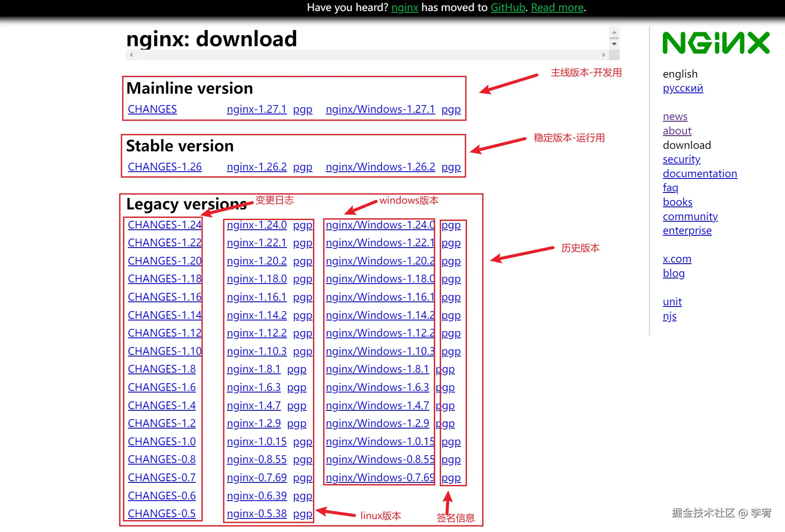This screenshot has height=532, width=785.
Task: Open the njs project link
Action: (x=670, y=316)
